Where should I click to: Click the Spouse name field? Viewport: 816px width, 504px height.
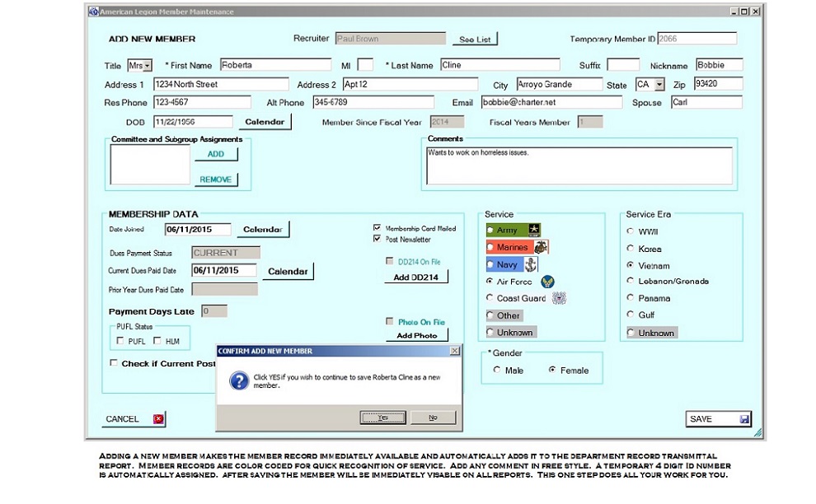pos(706,102)
